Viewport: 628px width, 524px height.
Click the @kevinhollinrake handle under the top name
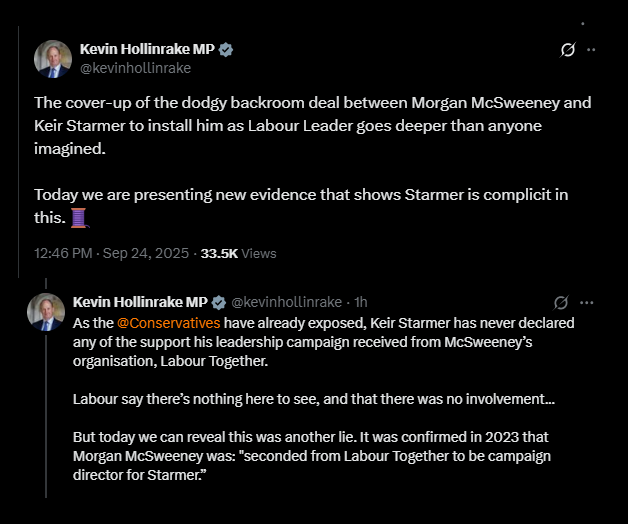point(135,68)
